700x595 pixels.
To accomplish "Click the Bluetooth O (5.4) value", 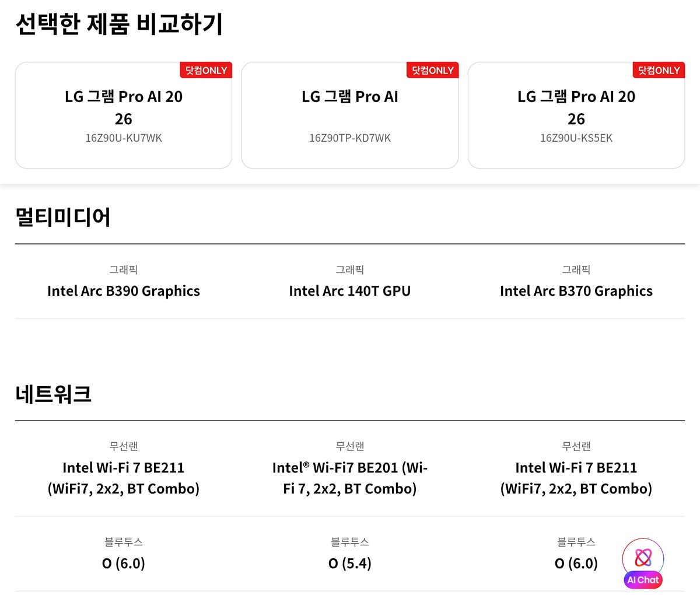I will [350, 563].
